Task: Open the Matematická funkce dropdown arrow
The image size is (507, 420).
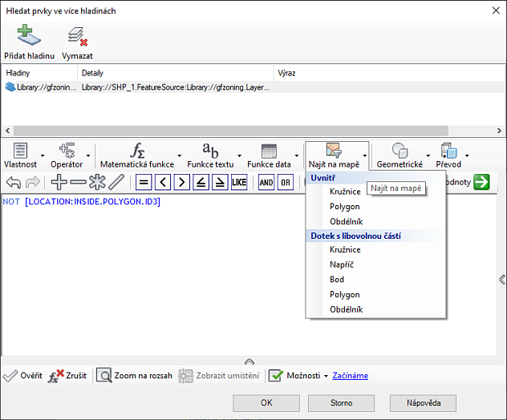Action: tap(180, 155)
